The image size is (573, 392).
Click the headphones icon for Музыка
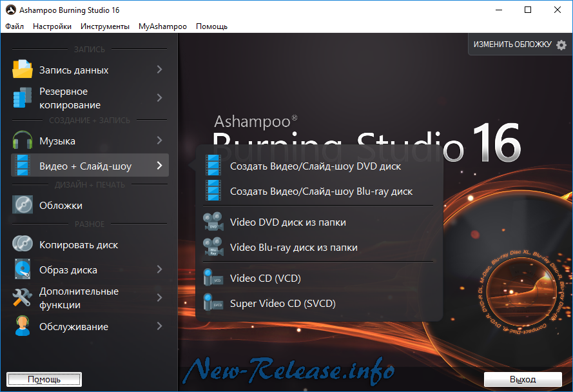[23, 140]
